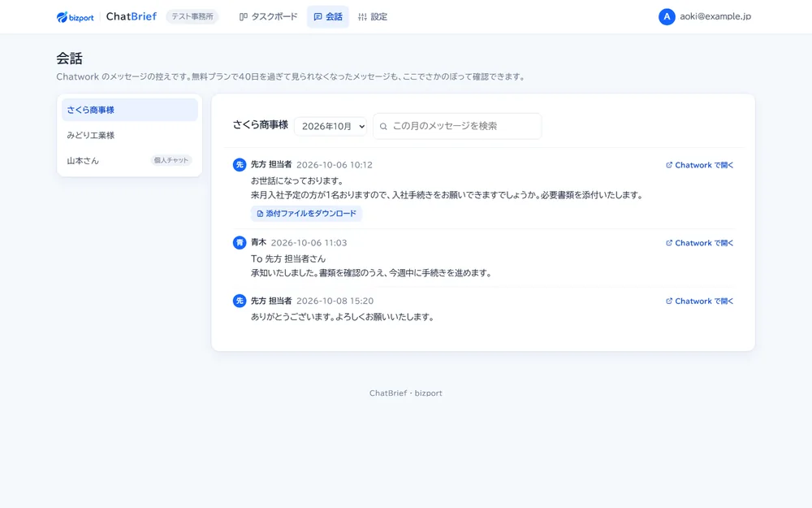Click the text お世話になっております。
Screen dimensions: 812x508
pyautogui.click(x=297, y=181)
